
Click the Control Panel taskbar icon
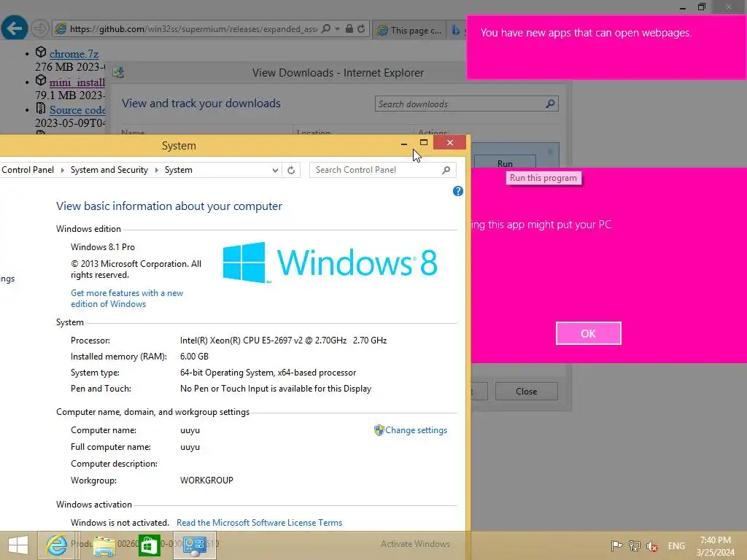click(195, 545)
